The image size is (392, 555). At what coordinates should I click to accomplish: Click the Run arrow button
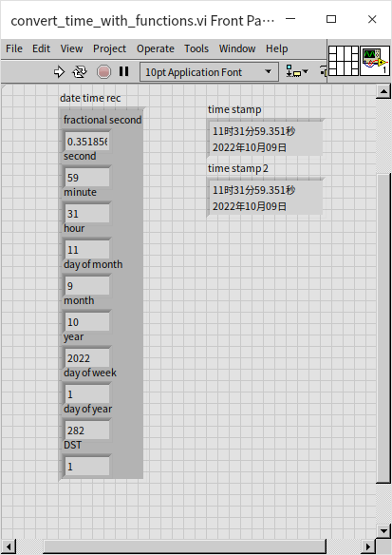pos(59,72)
